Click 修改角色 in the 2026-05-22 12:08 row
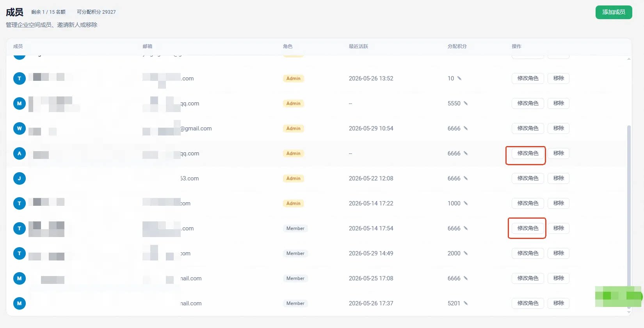Image resolution: width=644 pixels, height=328 pixels. pyautogui.click(x=528, y=178)
